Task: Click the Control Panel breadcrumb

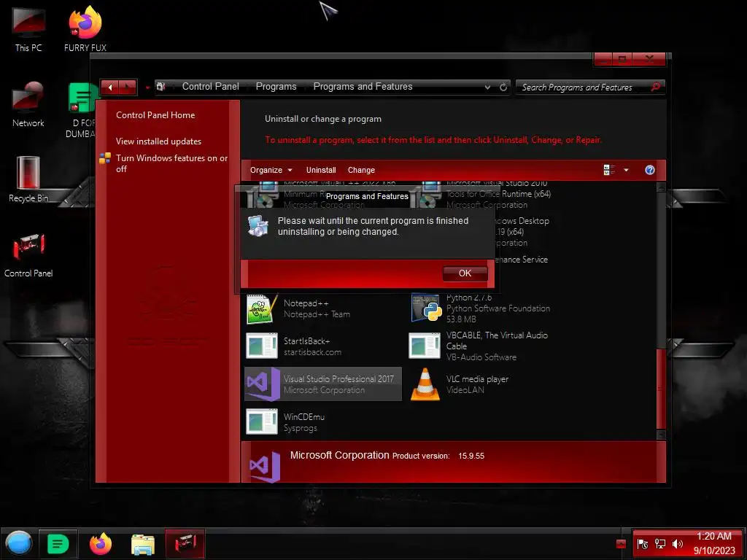Action: (x=211, y=87)
